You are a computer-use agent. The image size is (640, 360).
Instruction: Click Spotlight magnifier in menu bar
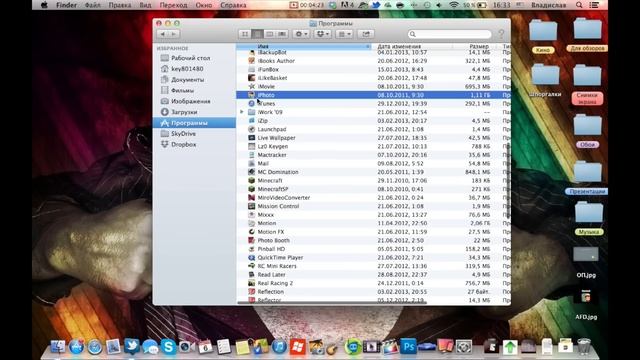tap(579, 5)
